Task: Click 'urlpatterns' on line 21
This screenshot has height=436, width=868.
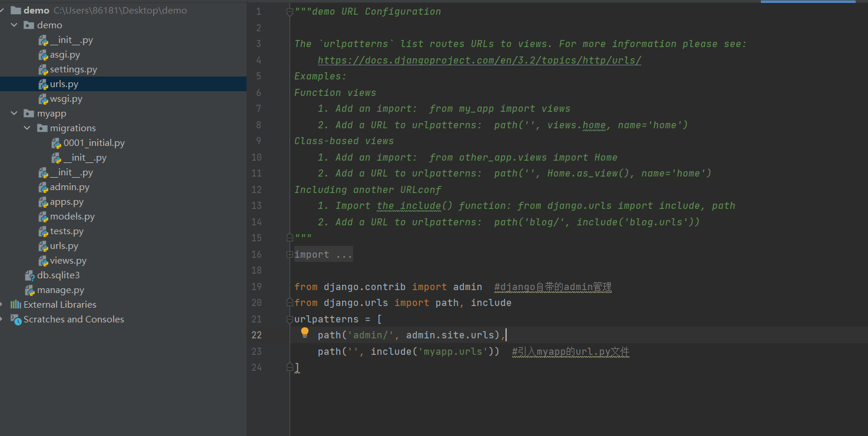Action: [x=327, y=319]
